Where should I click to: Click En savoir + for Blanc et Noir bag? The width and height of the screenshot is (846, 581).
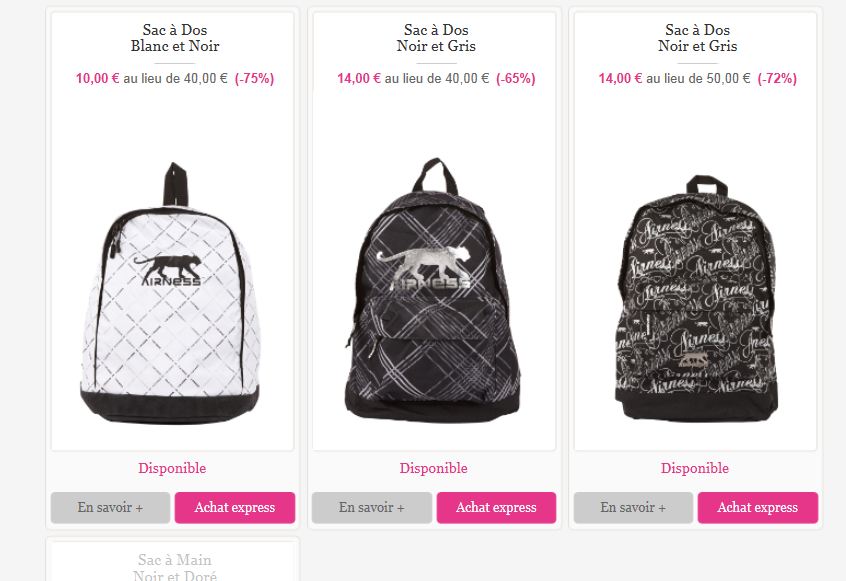(x=110, y=507)
